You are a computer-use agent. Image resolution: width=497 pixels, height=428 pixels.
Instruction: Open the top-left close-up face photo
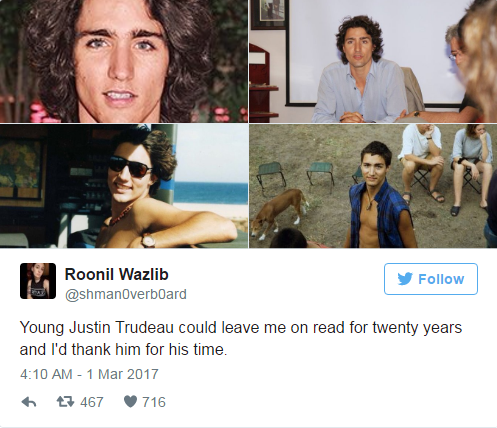click(x=124, y=61)
